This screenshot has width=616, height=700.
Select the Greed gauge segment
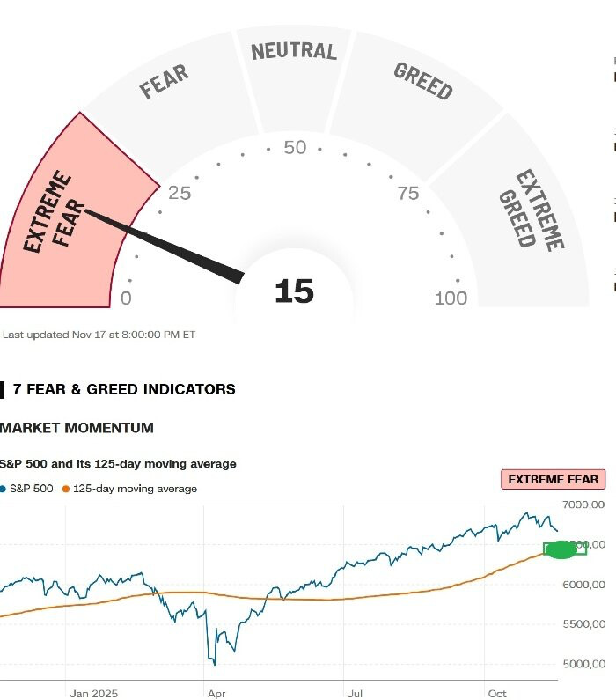421,97
